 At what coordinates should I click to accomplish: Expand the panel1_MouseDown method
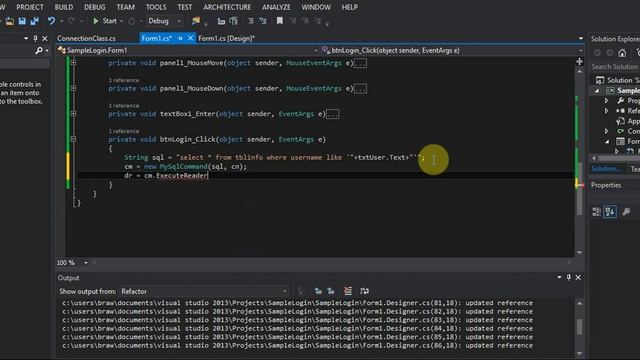(x=73, y=88)
